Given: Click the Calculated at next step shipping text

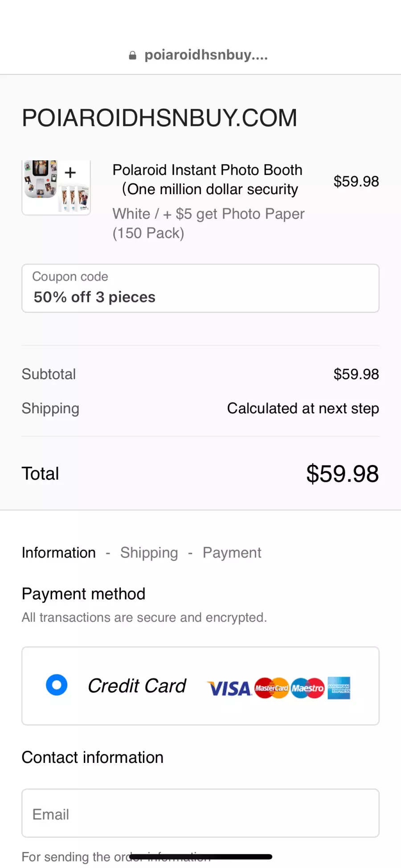Looking at the screenshot, I should click(x=303, y=408).
